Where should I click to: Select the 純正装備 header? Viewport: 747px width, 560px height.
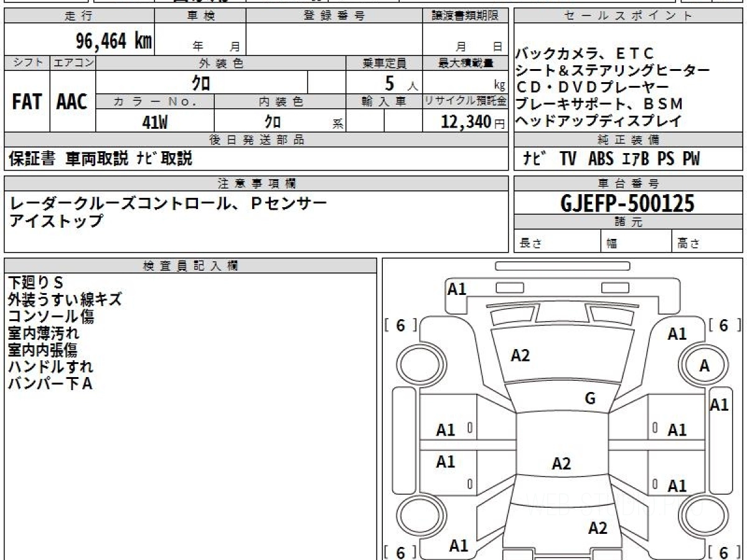(x=628, y=140)
